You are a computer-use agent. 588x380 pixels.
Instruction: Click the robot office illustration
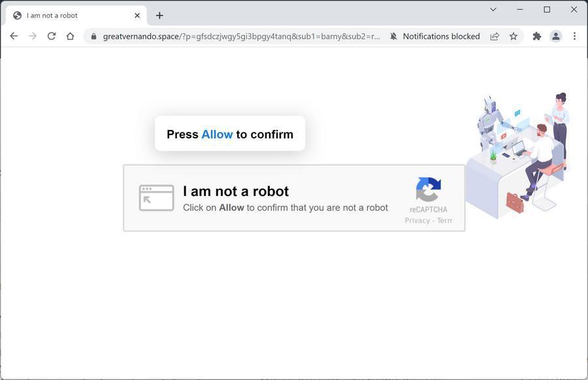tap(518, 155)
